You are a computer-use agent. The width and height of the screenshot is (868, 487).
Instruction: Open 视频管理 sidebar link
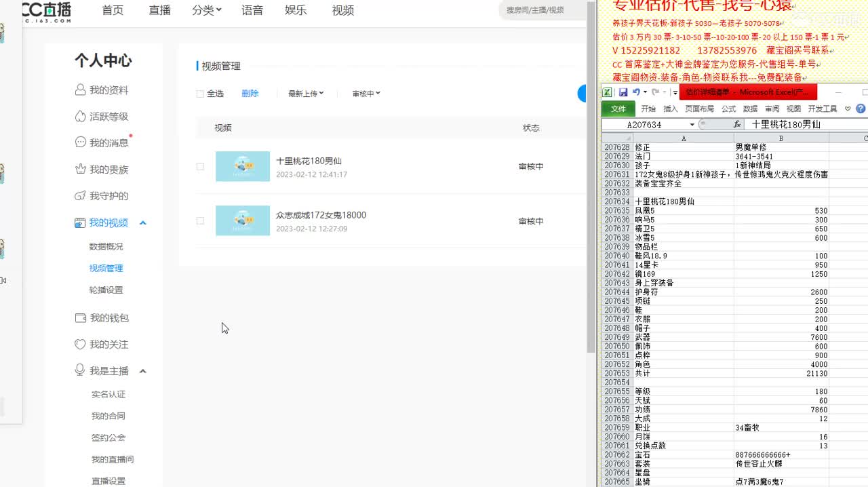106,268
